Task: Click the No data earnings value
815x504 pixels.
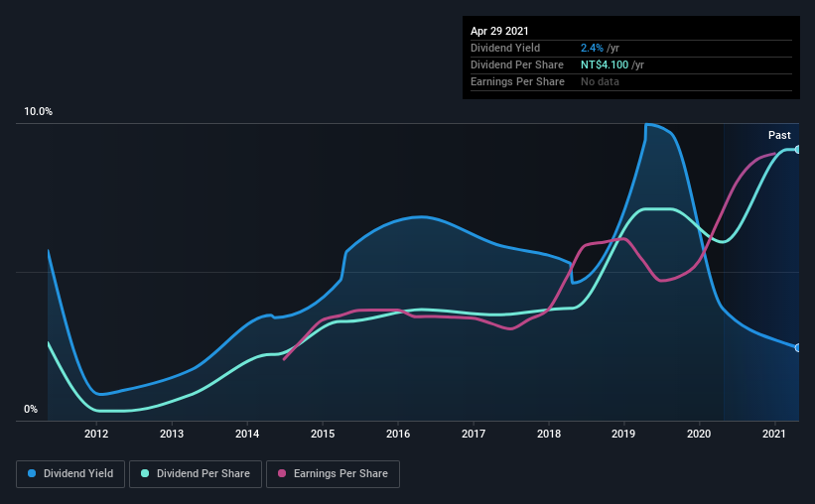Action: pos(600,81)
